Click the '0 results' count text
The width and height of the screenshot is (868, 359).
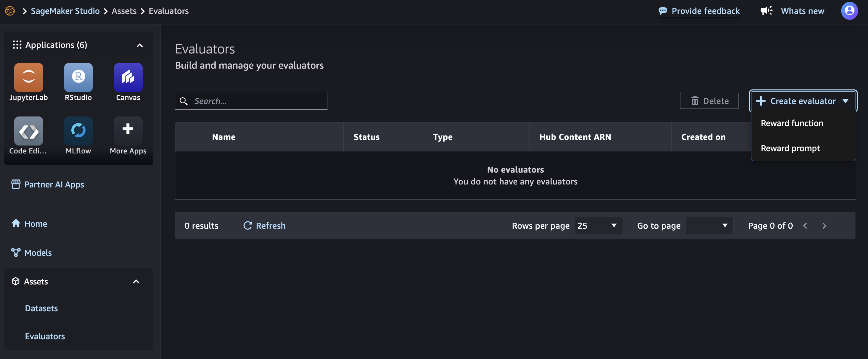tap(201, 226)
